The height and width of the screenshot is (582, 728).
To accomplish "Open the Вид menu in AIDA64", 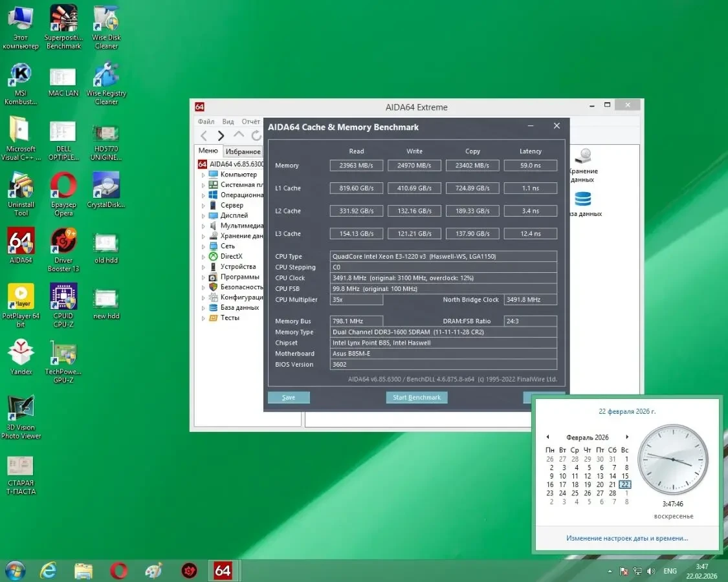I will 228,122.
